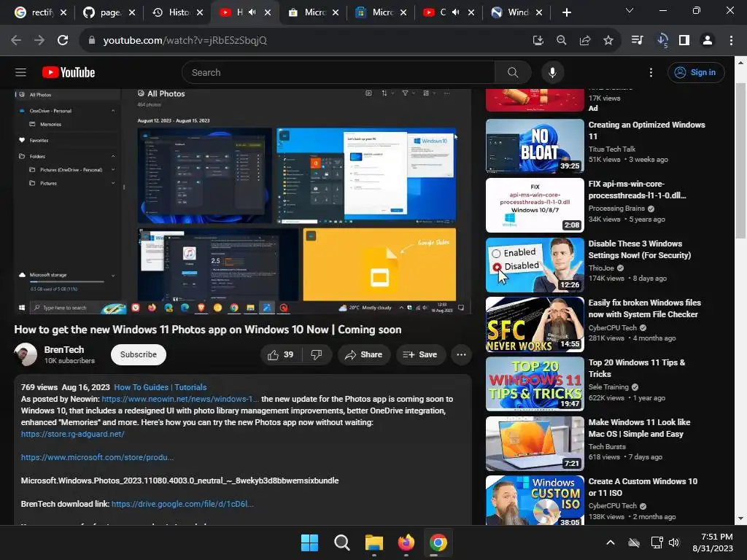Open the BrenTech channel name

pyautogui.click(x=64, y=349)
